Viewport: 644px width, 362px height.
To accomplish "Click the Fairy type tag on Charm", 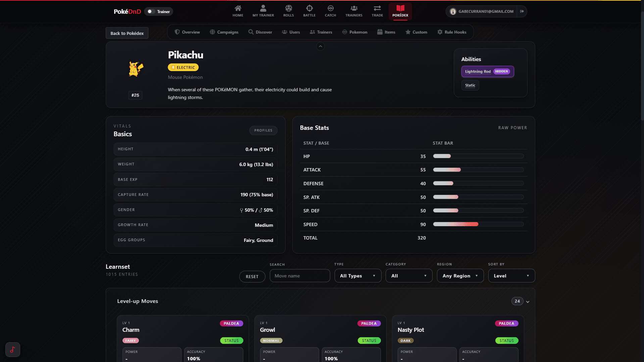I will [131, 341].
